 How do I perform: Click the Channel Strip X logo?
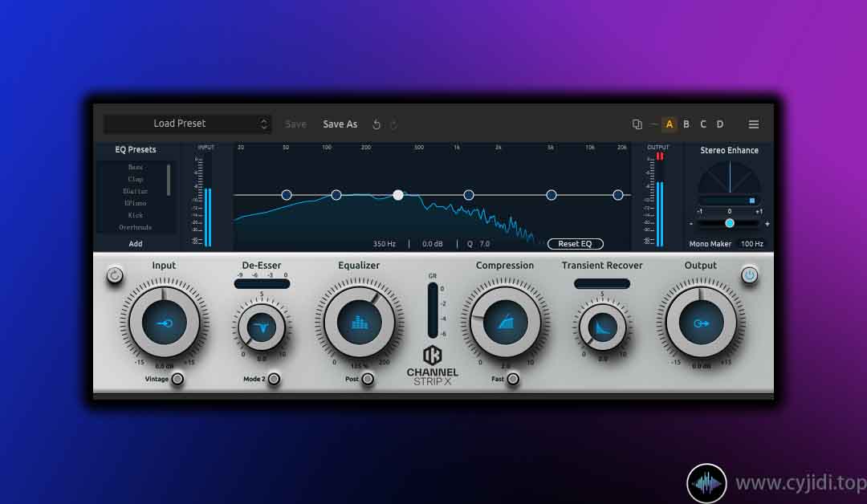tap(433, 366)
